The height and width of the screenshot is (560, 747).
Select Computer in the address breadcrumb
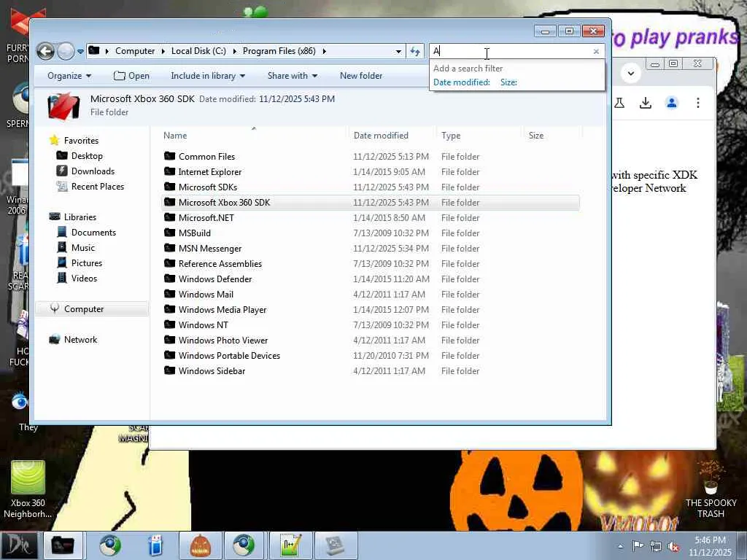coord(135,51)
